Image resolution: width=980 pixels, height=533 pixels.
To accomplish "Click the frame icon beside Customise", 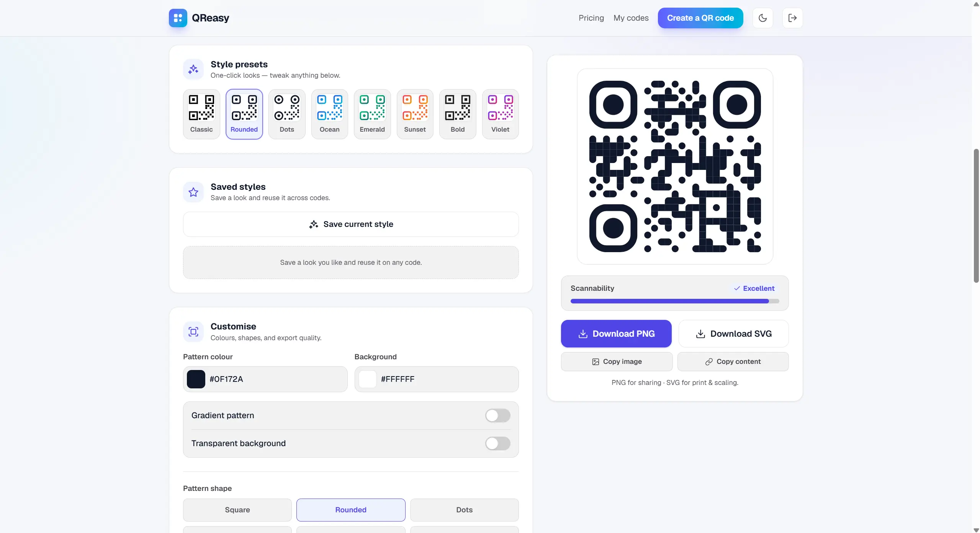I will coord(193,332).
